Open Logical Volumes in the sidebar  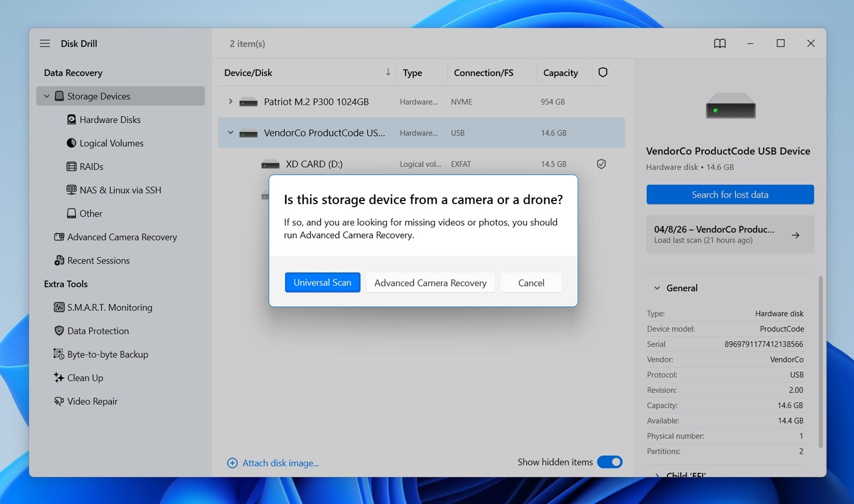point(111,143)
